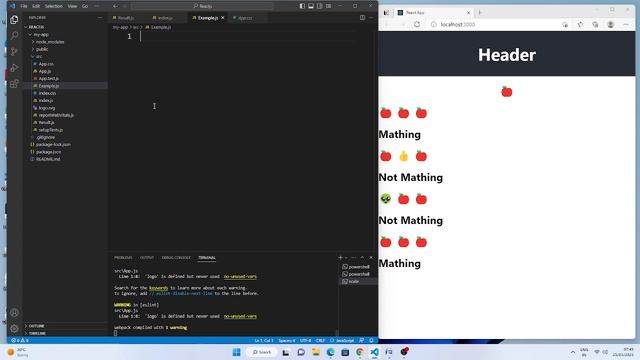Open Accounts menu in activity bar
This screenshot has width=640, height=360.
[x=14, y=313]
